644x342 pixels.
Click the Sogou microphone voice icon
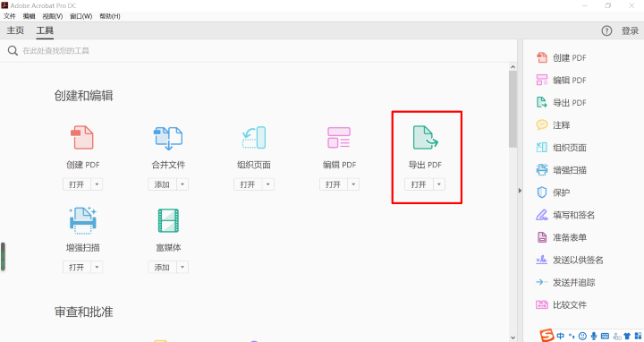pyautogui.click(x=594, y=336)
